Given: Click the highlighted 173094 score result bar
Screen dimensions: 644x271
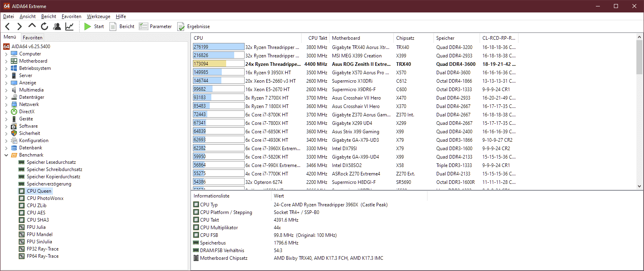Looking at the screenshot, I should [219, 64].
